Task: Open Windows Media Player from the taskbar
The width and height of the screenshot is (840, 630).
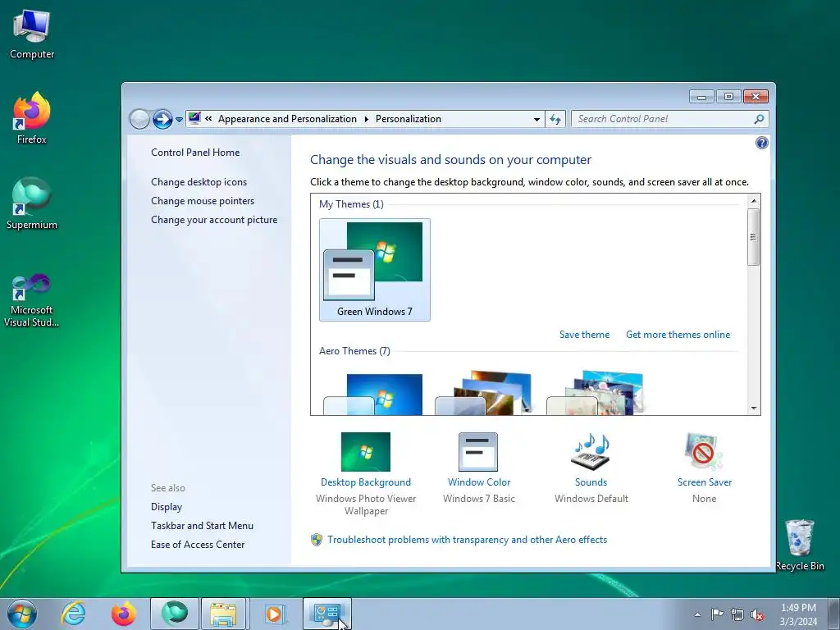Action: pyautogui.click(x=275, y=614)
